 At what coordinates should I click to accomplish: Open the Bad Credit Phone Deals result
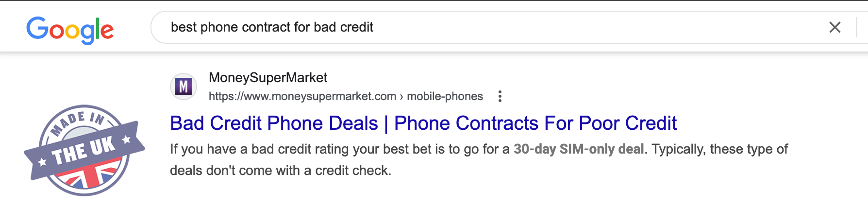(274, 123)
